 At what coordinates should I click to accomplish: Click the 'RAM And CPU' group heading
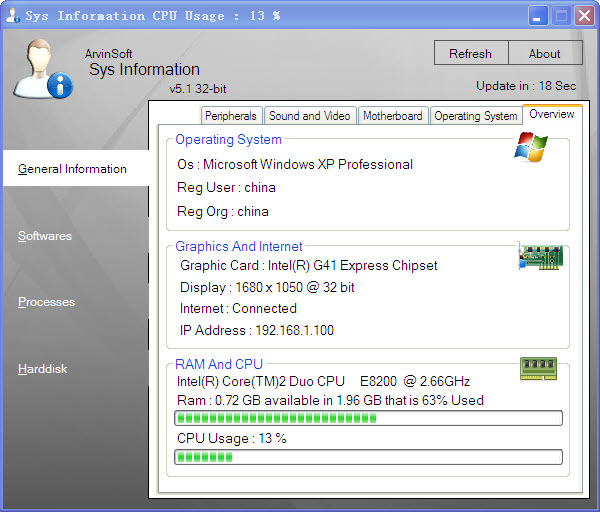(219, 364)
